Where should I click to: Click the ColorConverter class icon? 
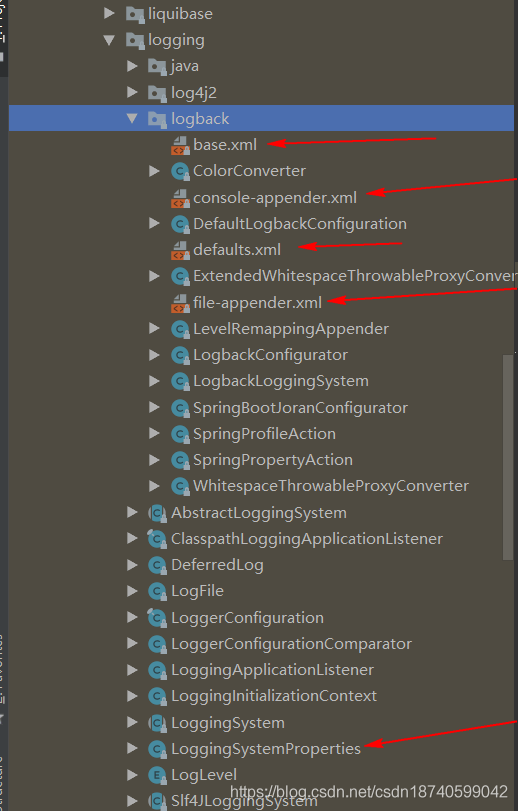(x=180, y=171)
